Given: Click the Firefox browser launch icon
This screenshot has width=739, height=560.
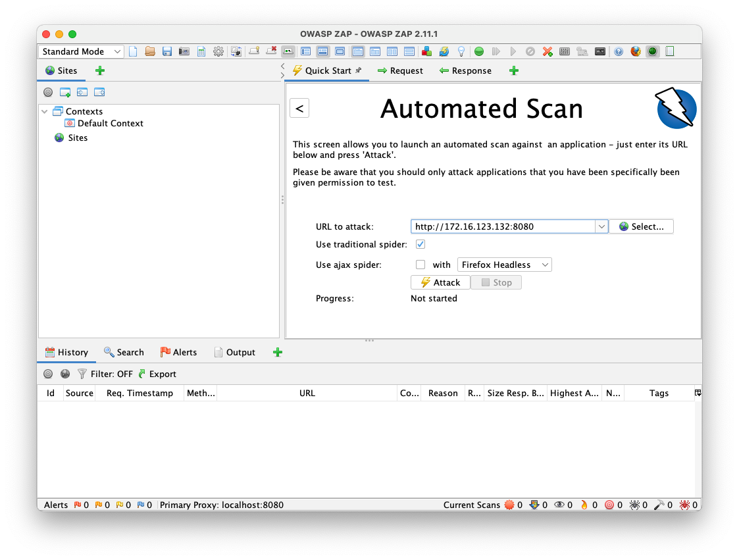Looking at the screenshot, I should tap(635, 51).
